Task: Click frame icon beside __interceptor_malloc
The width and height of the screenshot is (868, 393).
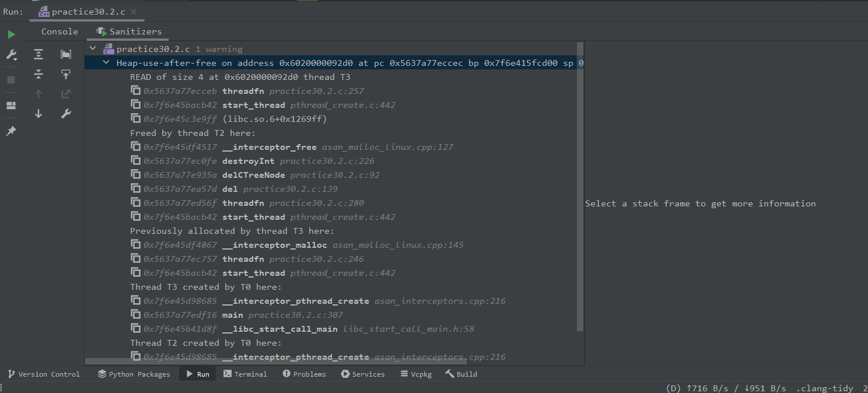Action: (x=136, y=244)
